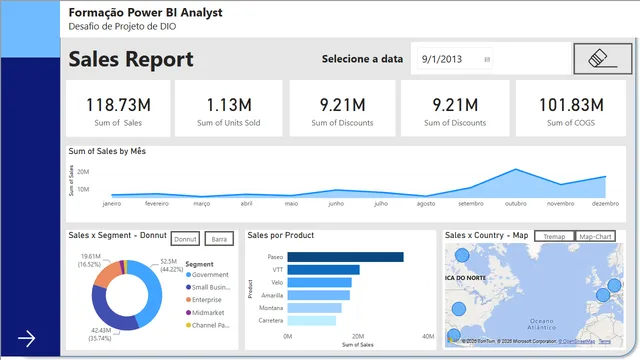640x360 pixels.
Task: Switch to the Tremap view
Action: pyautogui.click(x=554, y=236)
